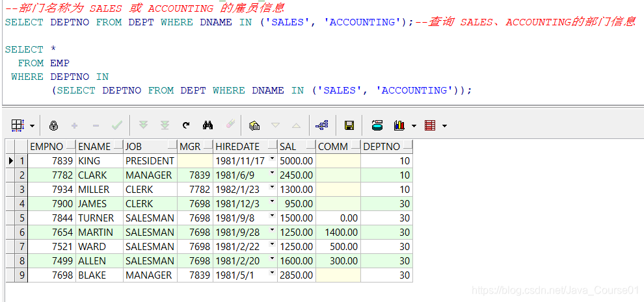644x302 pixels.
Task: Select the ALLEN name cell
Action: pos(100,261)
